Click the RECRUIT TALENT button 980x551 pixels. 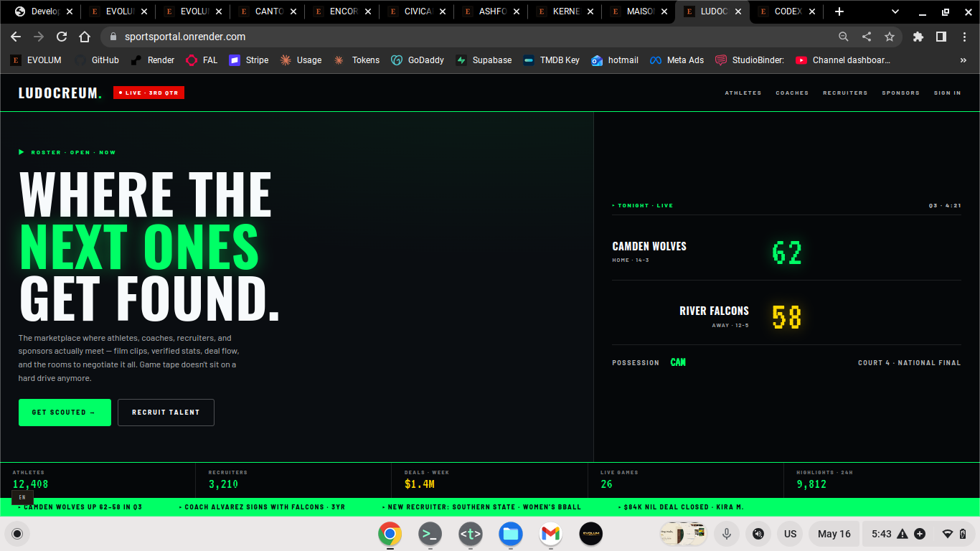[166, 413]
